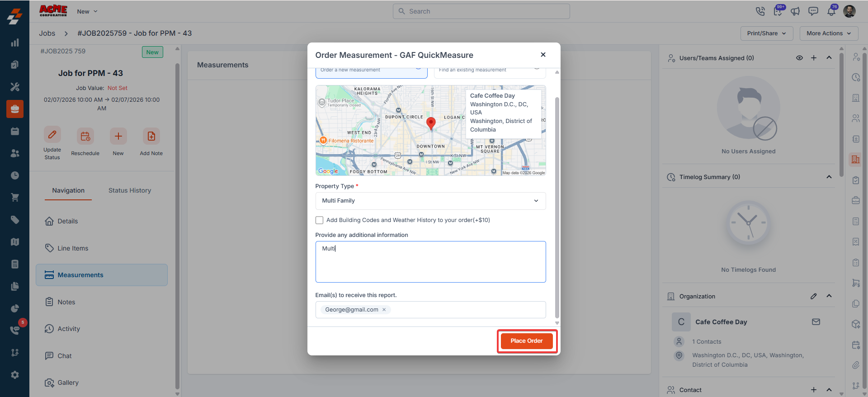868x397 pixels.
Task: Go to Jobs breadcrumb link
Action: click(47, 33)
